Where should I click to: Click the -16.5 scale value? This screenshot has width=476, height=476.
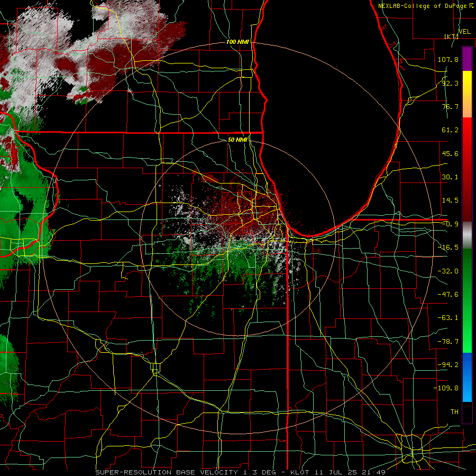[x=448, y=248]
